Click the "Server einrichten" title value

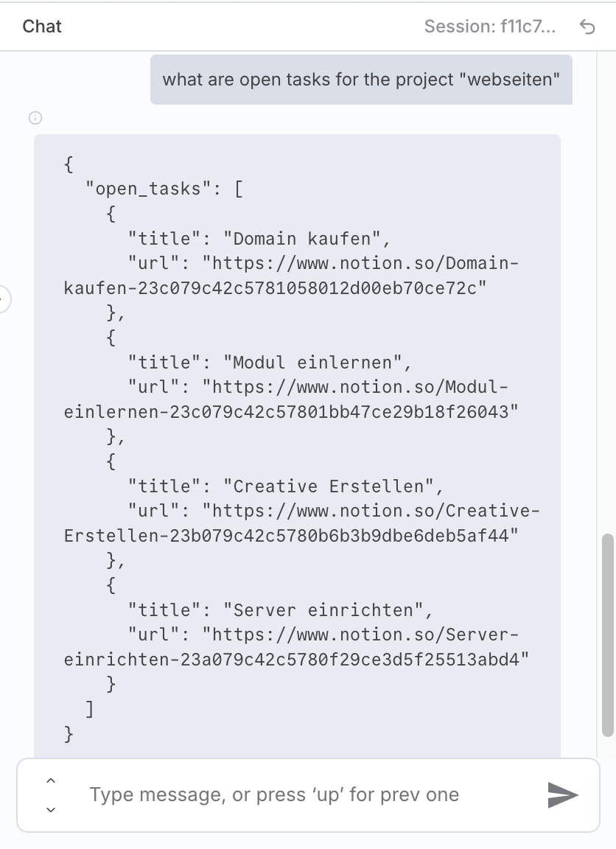click(x=323, y=610)
